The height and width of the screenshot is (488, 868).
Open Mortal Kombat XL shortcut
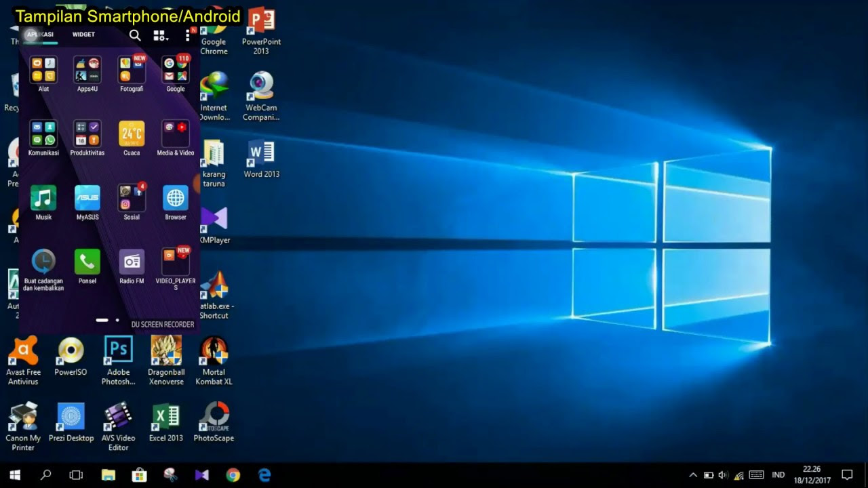(214, 361)
